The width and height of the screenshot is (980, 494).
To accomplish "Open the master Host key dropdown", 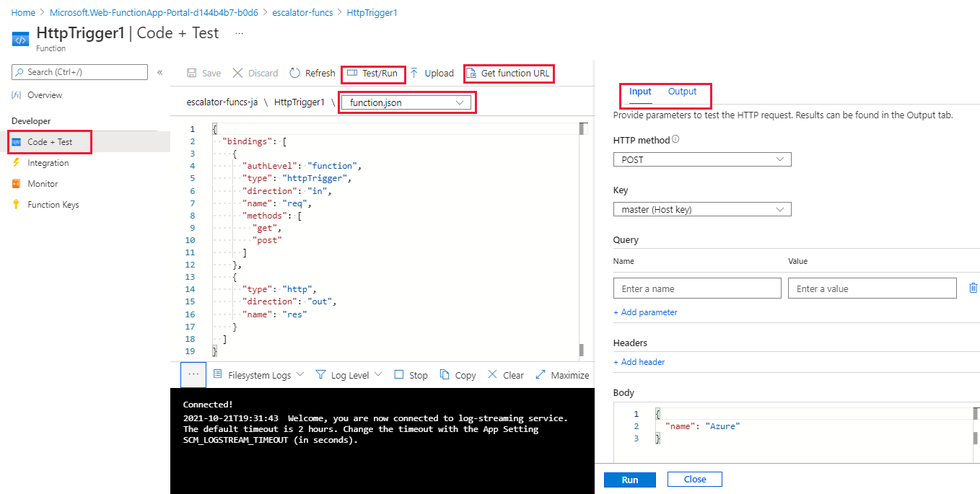I will point(701,209).
